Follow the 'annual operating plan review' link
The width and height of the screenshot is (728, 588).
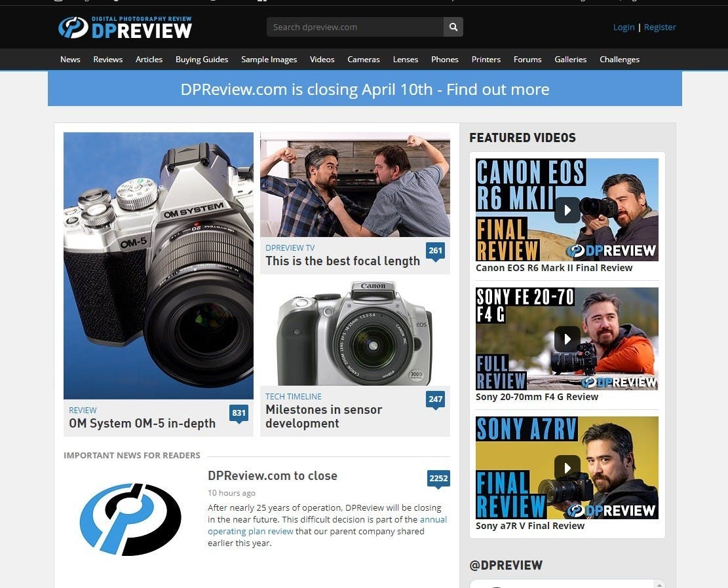tap(328, 525)
